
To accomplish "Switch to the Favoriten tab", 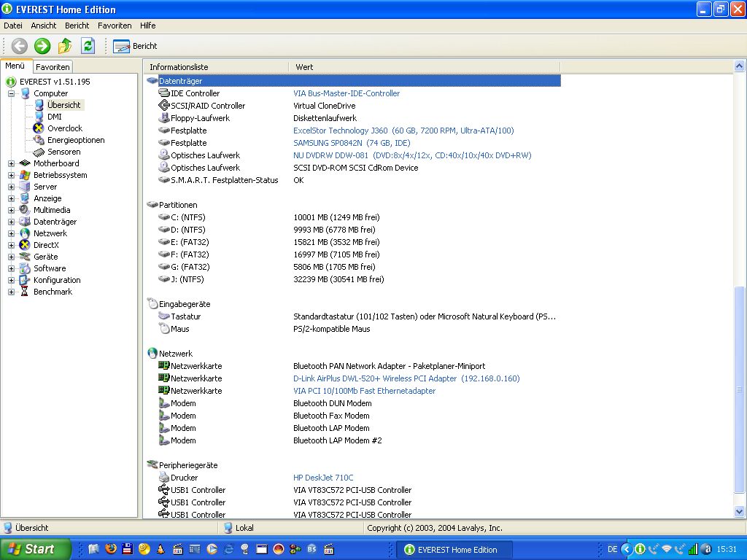I will coord(53,67).
